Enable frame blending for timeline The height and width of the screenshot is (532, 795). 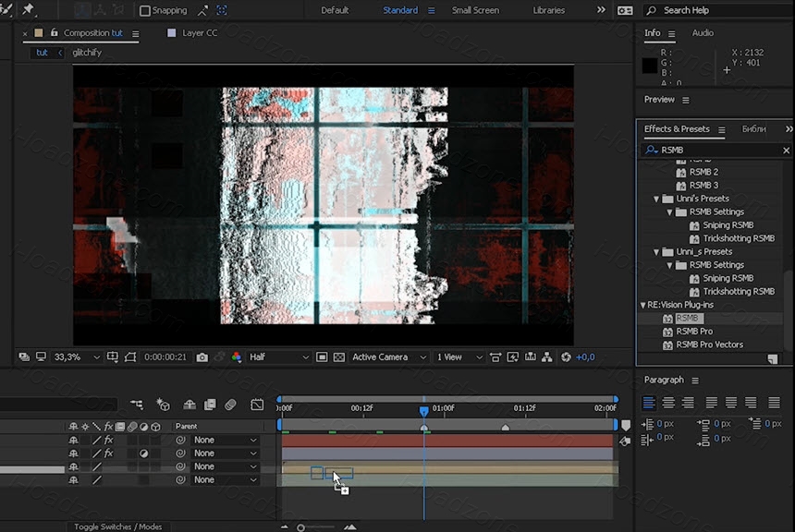point(210,405)
